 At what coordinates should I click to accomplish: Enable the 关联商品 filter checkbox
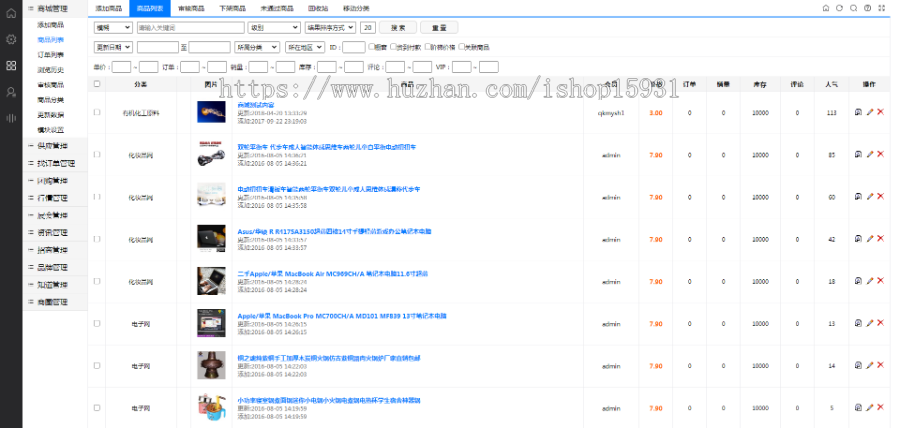coord(461,46)
